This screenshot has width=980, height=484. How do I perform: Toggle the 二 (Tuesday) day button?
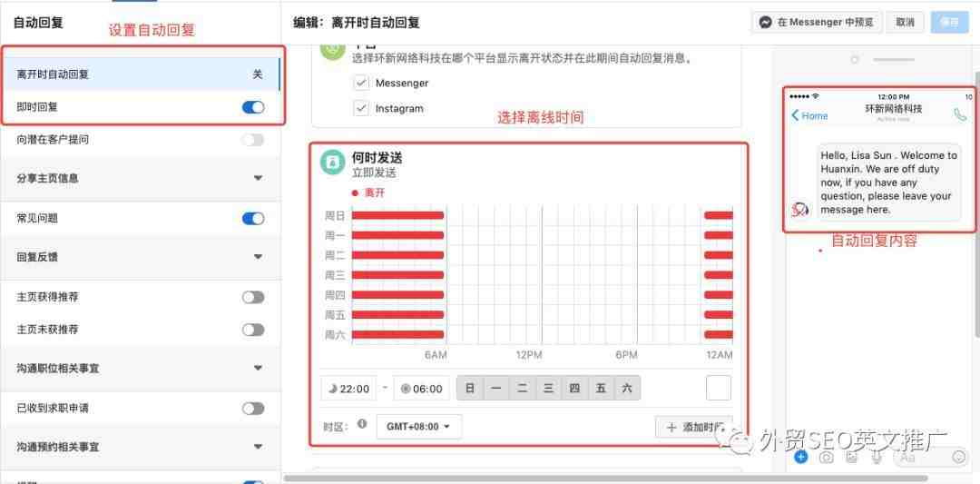pos(523,389)
